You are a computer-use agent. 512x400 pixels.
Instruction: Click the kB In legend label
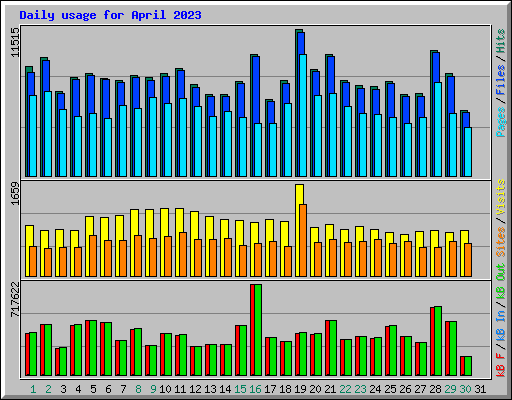[501, 327]
